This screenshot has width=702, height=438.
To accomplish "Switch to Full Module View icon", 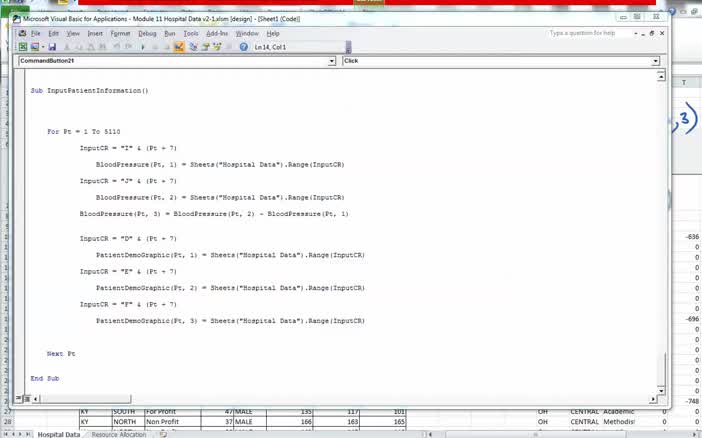I will point(27,398).
